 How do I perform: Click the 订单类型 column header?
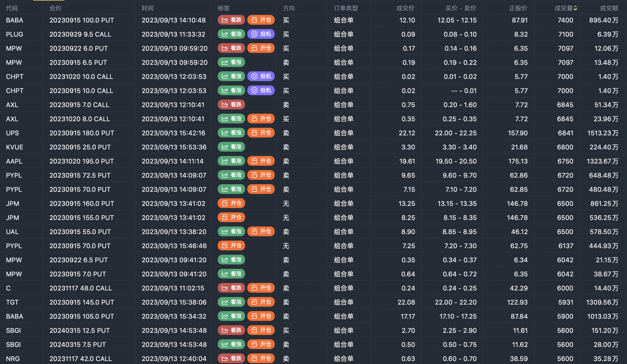[346, 8]
